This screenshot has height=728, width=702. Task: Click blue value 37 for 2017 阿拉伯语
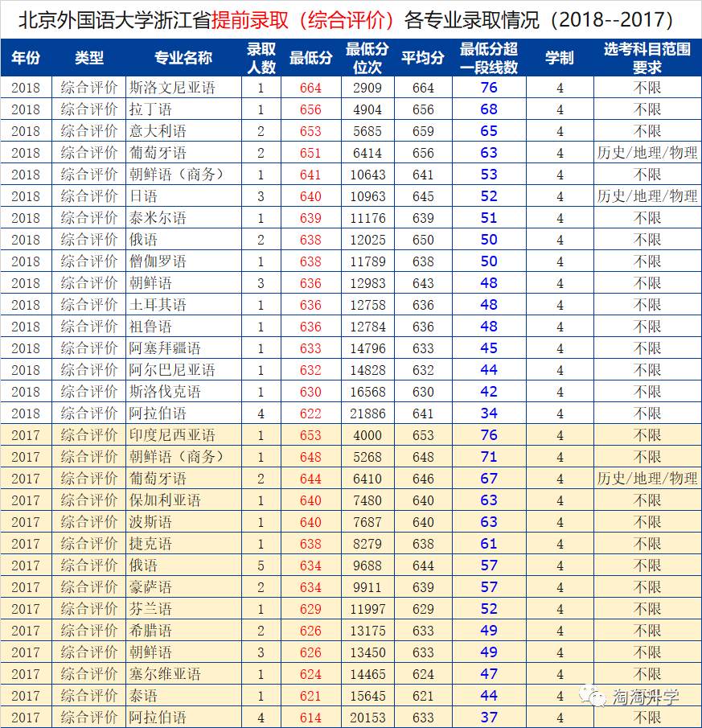489,718
